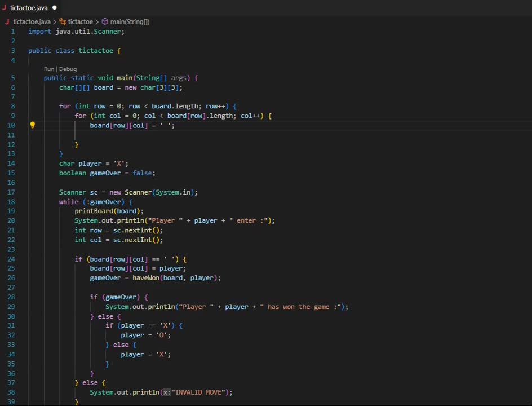Click the "Player " enter println on line 20
Screen dimensions: 532x406
point(175,220)
